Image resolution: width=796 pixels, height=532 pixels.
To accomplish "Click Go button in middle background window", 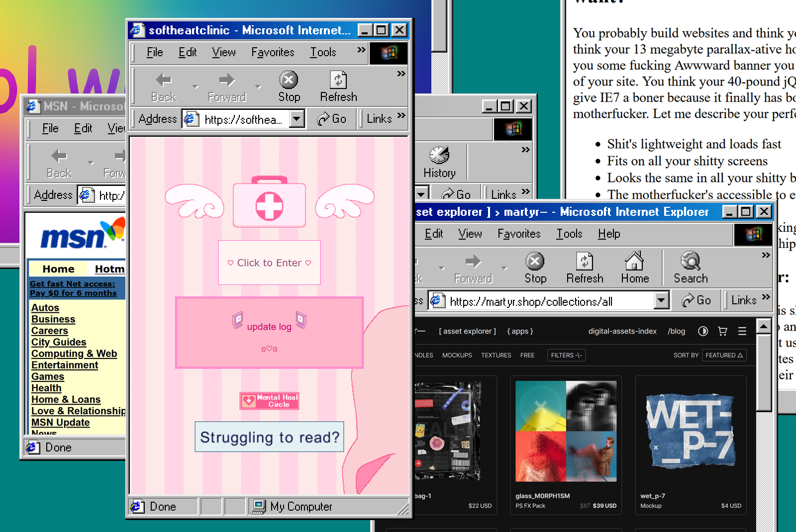I will point(457,194).
